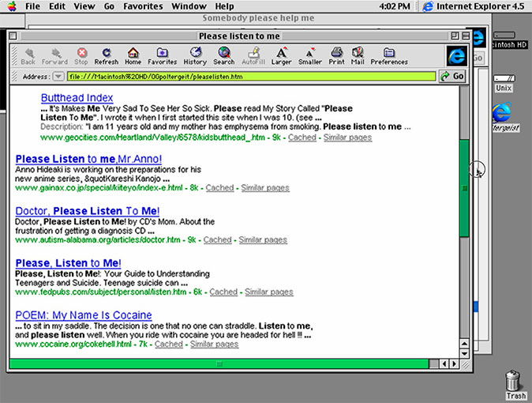Open the Mail toolbar icon
Image resolution: width=532 pixels, height=403 pixels.
[358, 55]
